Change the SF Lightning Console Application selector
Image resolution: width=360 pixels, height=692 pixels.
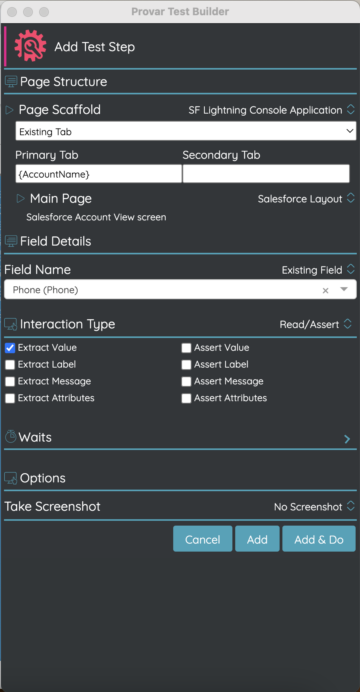[x=271, y=110]
